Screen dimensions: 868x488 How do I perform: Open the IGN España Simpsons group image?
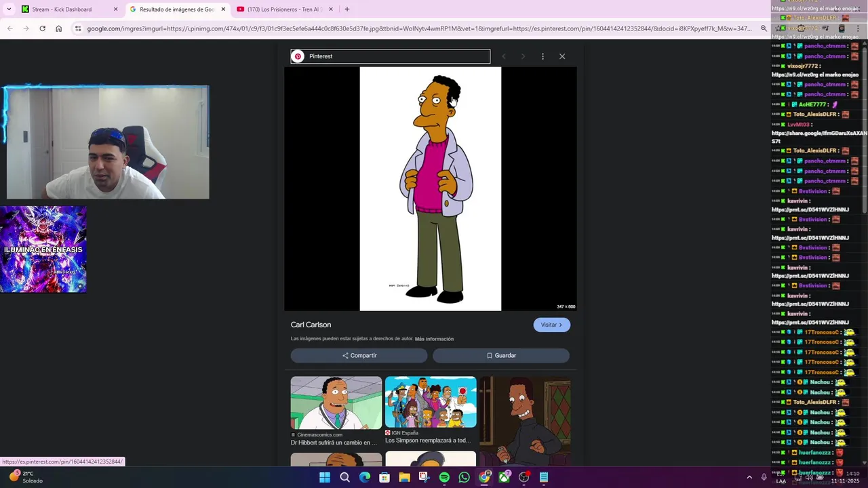click(431, 402)
